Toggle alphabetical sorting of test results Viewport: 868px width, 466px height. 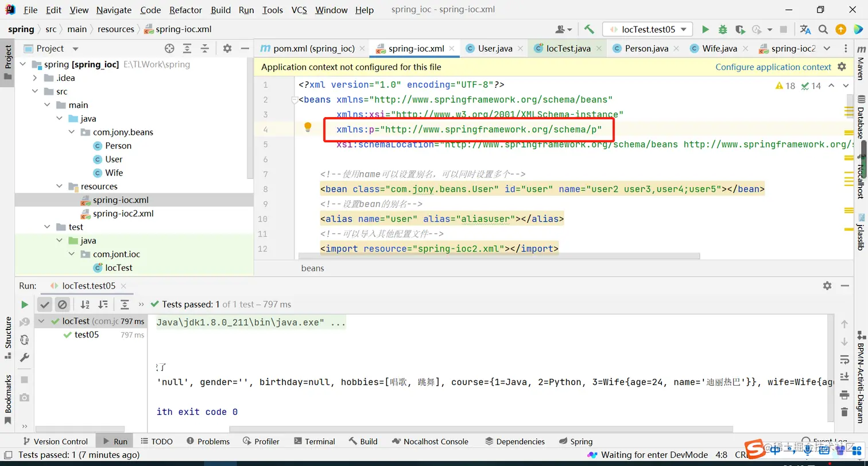point(85,305)
